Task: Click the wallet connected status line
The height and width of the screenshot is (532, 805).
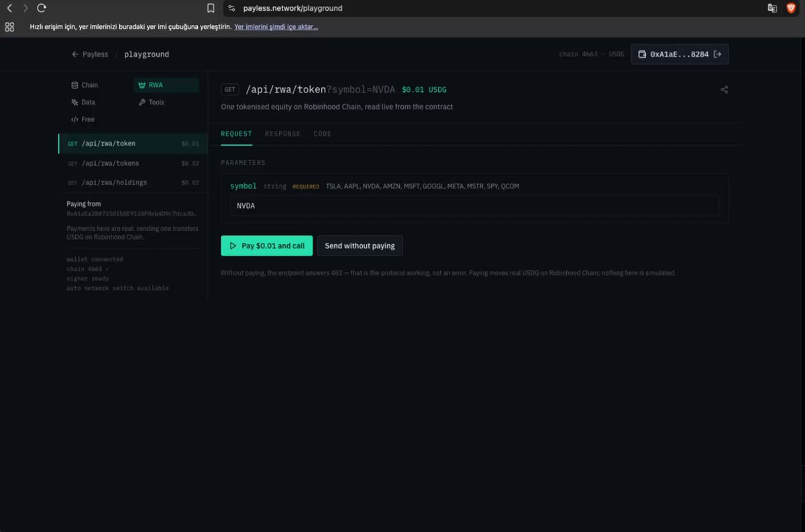Action: click(95, 259)
